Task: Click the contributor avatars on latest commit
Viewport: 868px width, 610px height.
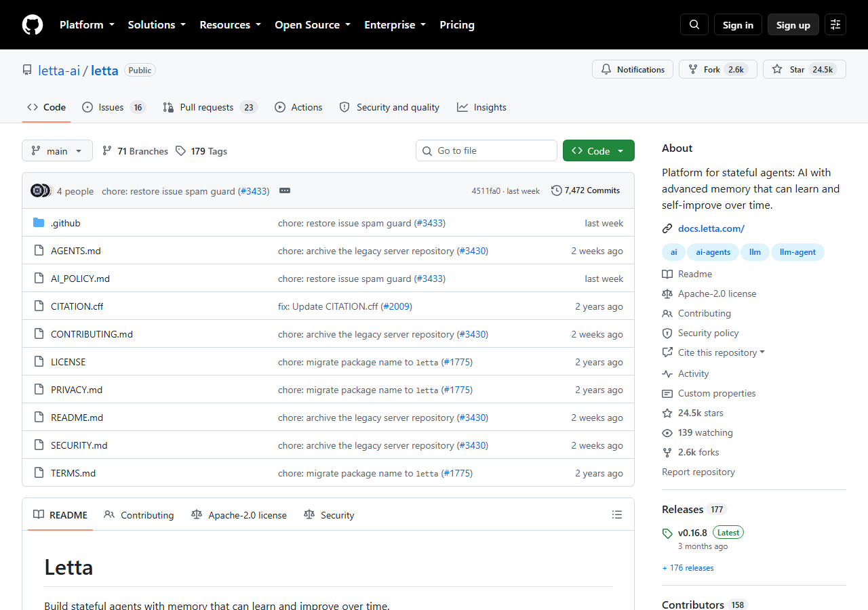Action: [x=41, y=190]
